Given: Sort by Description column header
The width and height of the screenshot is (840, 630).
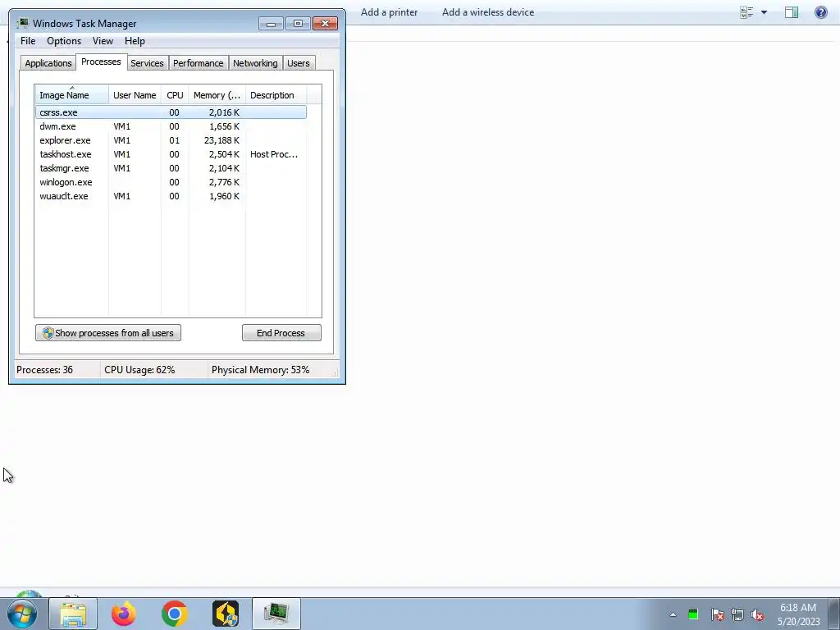Looking at the screenshot, I should [276, 94].
